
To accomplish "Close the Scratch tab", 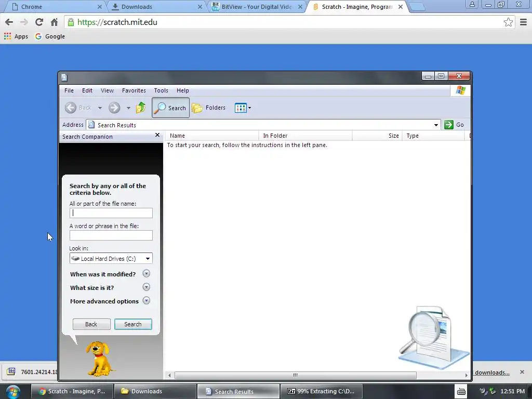I will click(x=401, y=7).
